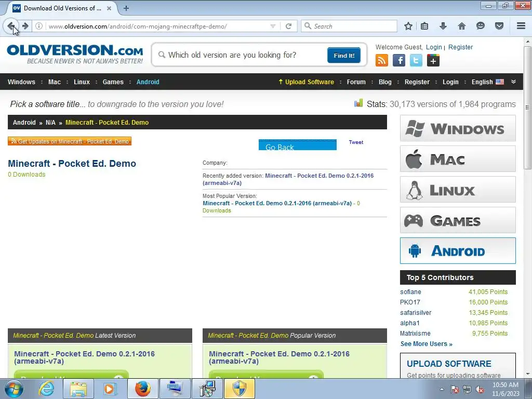Image resolution: width=532 pixels, height=399 pixels.
Task: Click the black plus share icon
Action: (433, 61)
